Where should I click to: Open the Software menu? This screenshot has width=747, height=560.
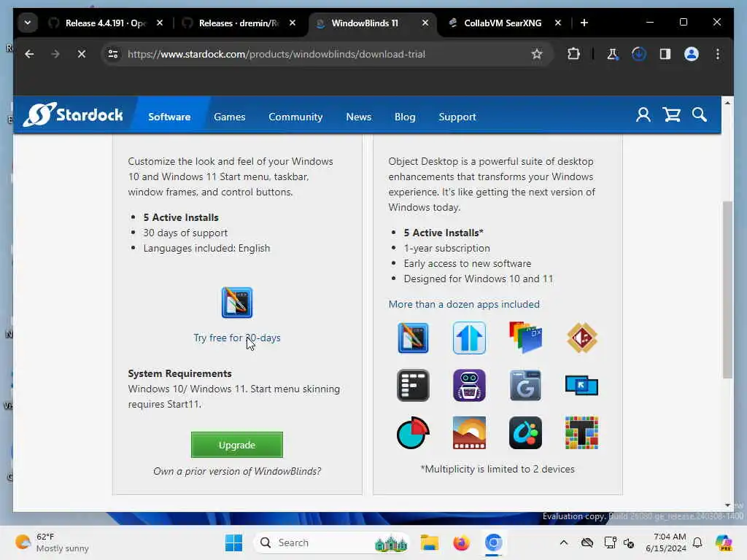(169, 117)
